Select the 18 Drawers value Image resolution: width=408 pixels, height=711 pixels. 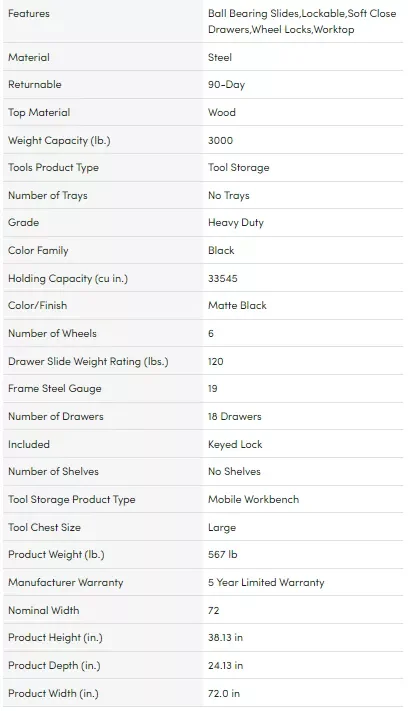235,416
